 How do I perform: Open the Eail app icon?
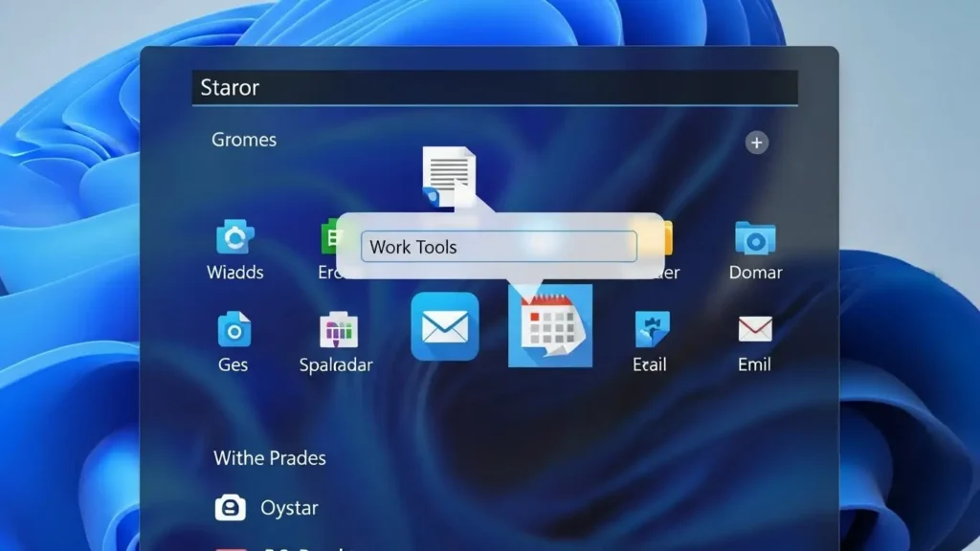652,330
